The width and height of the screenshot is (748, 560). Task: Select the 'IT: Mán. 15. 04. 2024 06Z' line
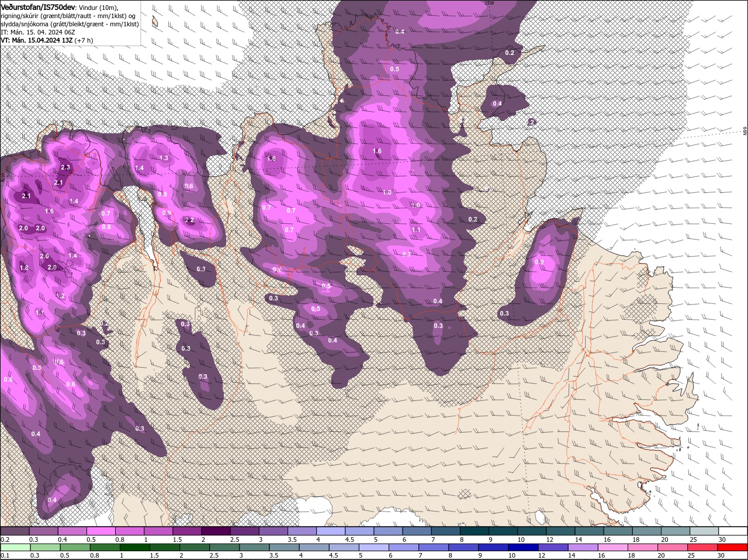38,32
